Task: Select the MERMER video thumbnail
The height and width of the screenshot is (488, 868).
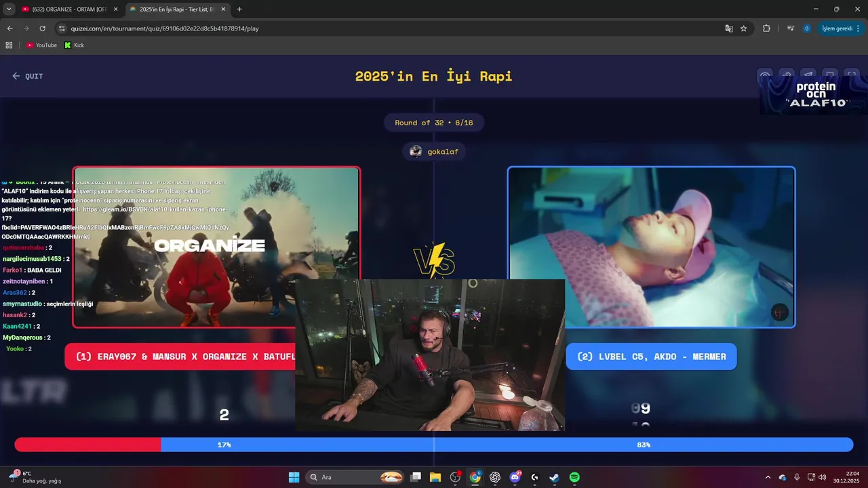Action: pos(651,247)
